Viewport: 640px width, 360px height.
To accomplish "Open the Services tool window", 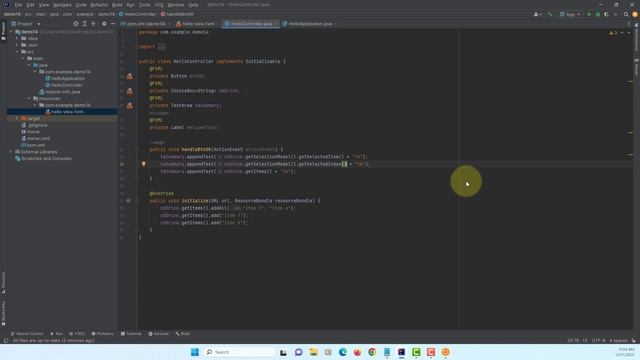I will click(158, 334).
